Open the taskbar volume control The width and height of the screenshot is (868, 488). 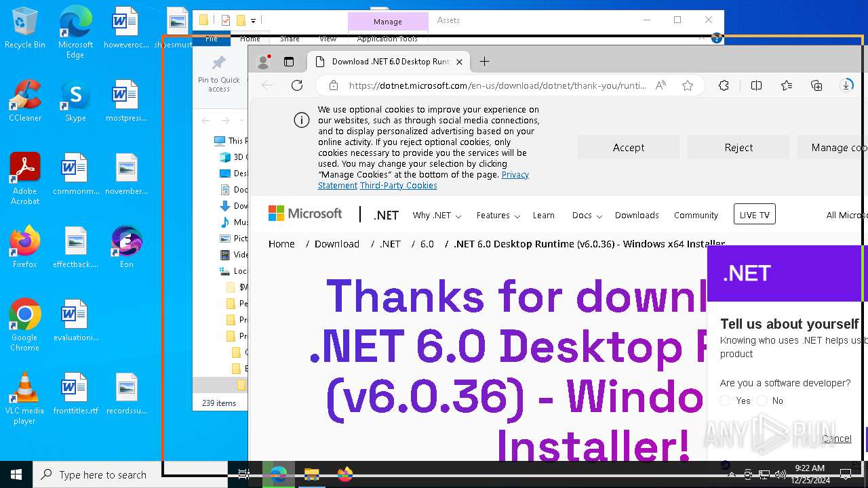pyautogui.click(x=780, y=474)
